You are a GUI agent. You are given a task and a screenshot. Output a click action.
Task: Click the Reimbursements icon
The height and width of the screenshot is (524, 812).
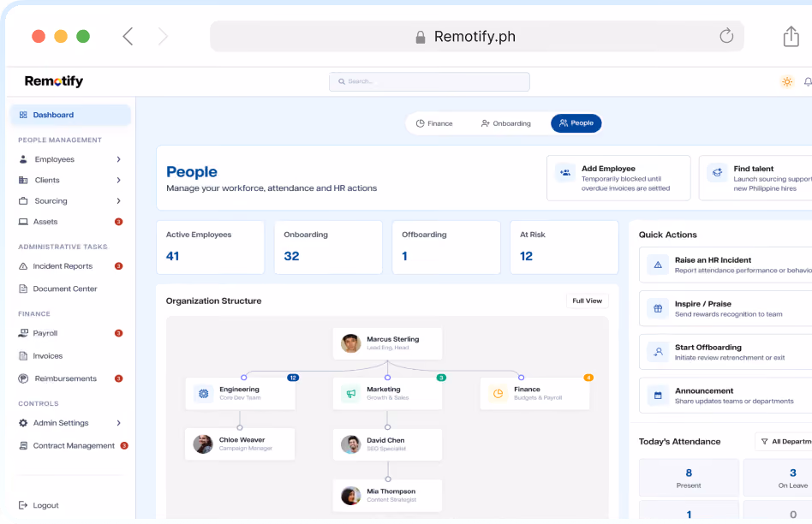[23, 378]
